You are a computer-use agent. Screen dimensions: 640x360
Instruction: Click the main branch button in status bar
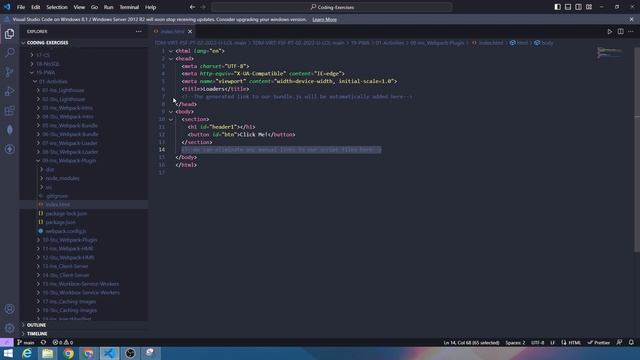point(26,342)
